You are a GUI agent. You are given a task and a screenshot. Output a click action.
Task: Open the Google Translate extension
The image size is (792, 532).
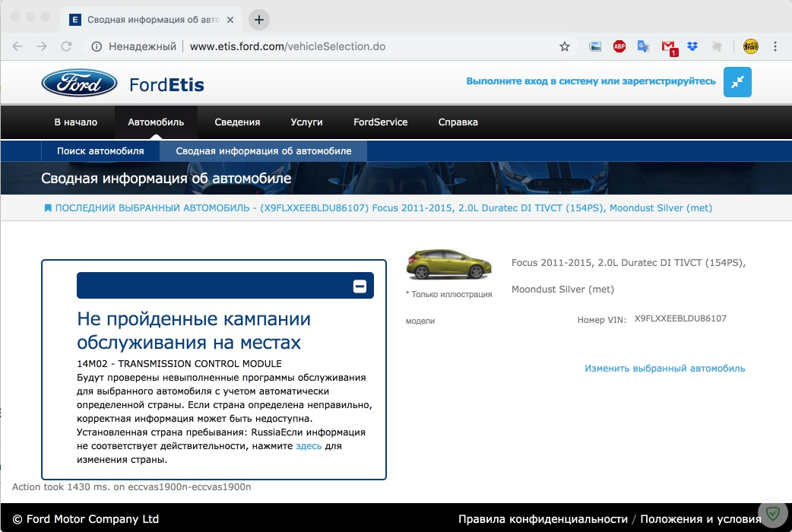(x=643, y=46)
